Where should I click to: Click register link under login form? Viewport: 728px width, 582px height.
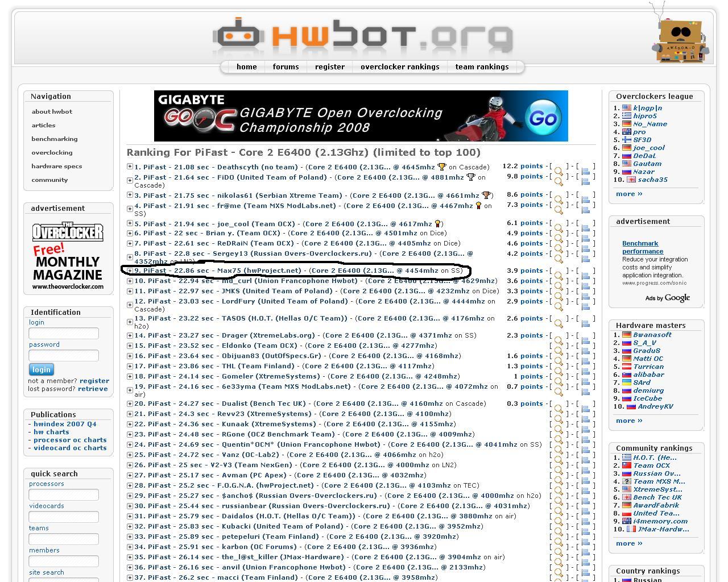pos(94,381)
